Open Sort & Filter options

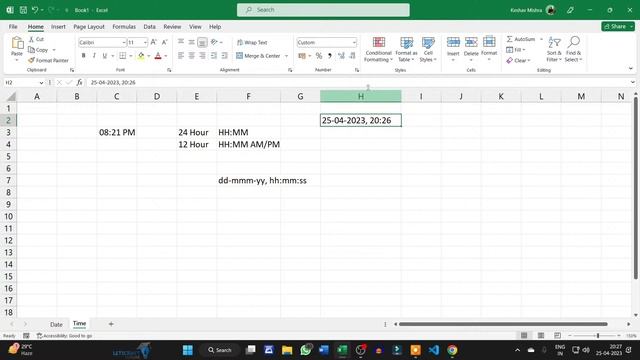[554, 49]
